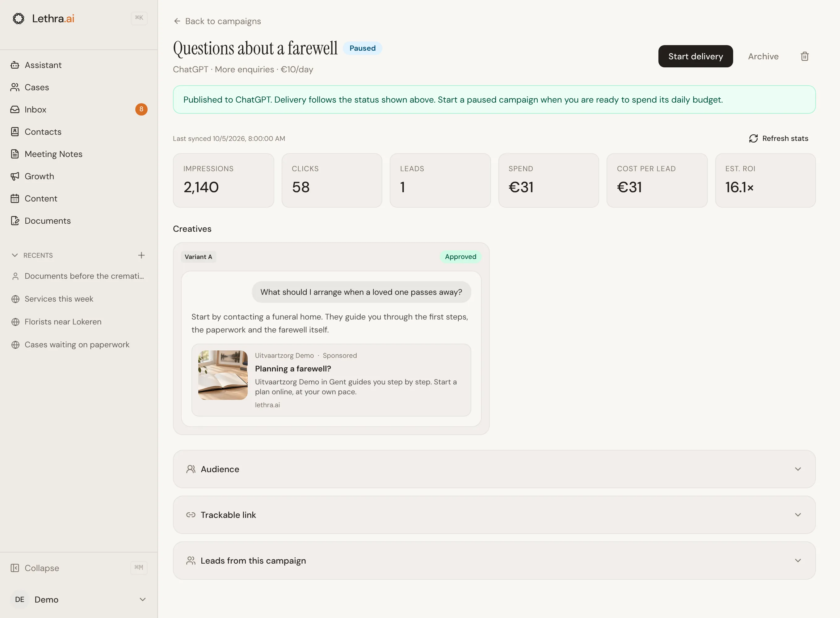Viewport: 840px width, 618px height.
Task: Click the Documents file icon
Action: pyautogui.click(x=15, y=221)
